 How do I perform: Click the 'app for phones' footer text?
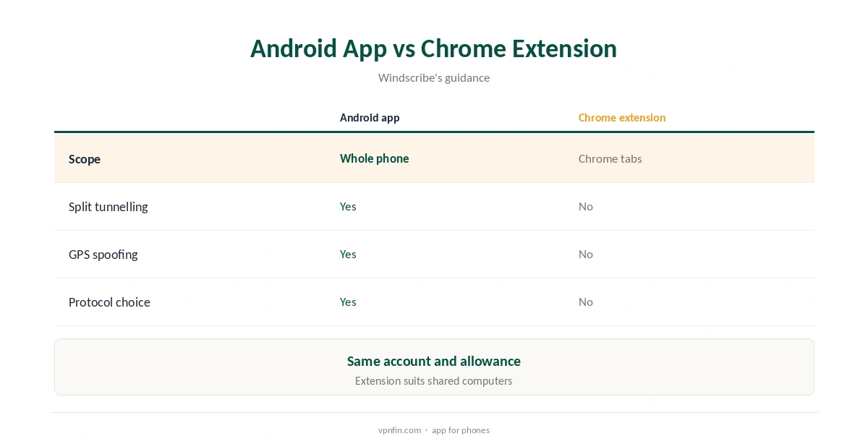(x=461, y=430)
